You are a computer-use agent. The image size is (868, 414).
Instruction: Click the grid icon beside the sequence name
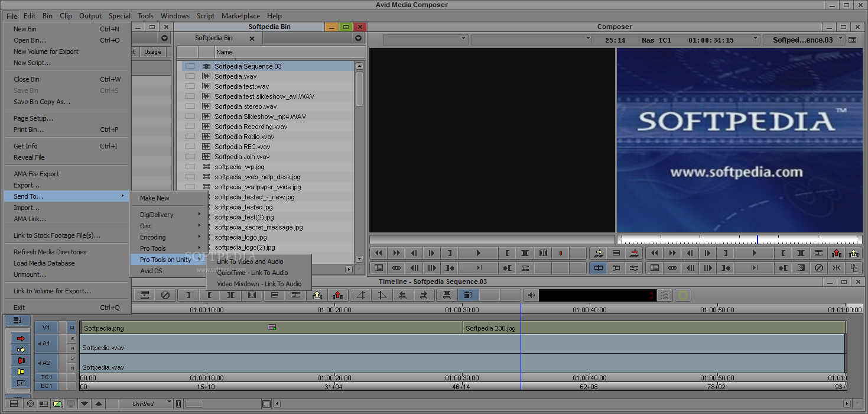coord(852,40)
